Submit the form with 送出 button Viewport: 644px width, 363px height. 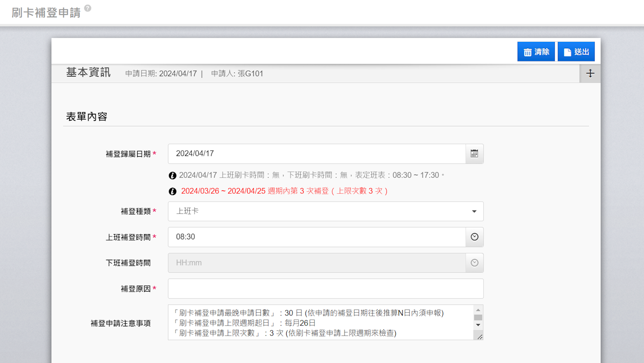tap(576, 52)
